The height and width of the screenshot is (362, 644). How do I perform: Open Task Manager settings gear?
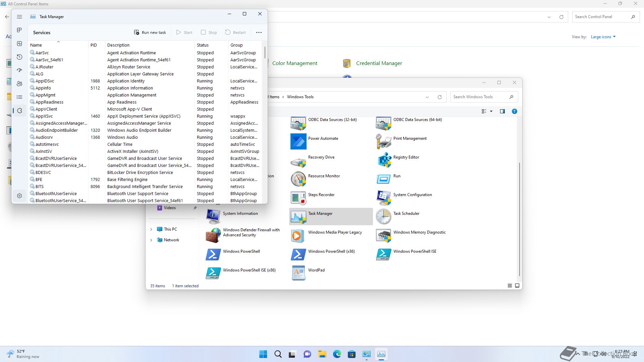[19, 196]
